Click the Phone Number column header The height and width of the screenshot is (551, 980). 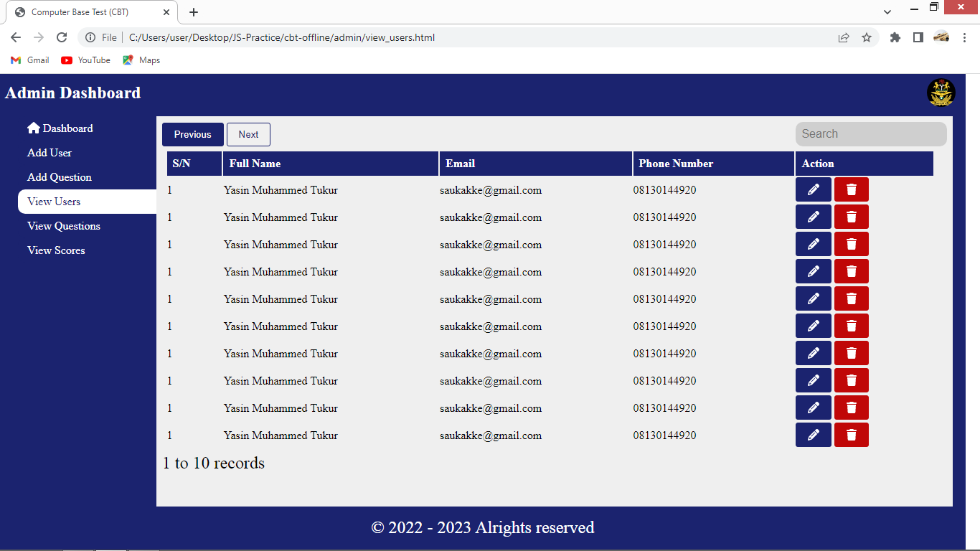714,164
